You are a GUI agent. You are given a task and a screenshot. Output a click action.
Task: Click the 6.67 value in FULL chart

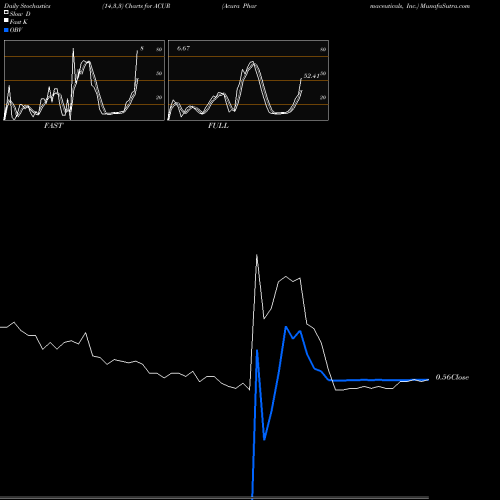183,48
